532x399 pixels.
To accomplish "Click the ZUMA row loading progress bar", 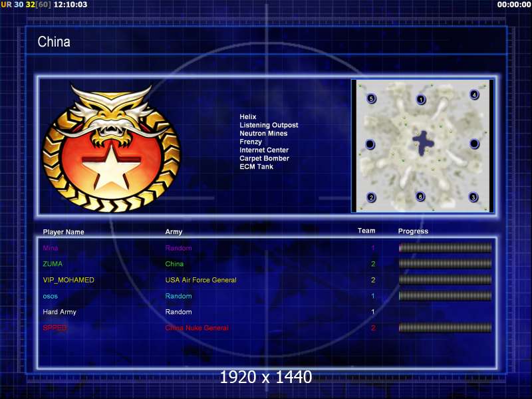I will [x=445, y=263].
